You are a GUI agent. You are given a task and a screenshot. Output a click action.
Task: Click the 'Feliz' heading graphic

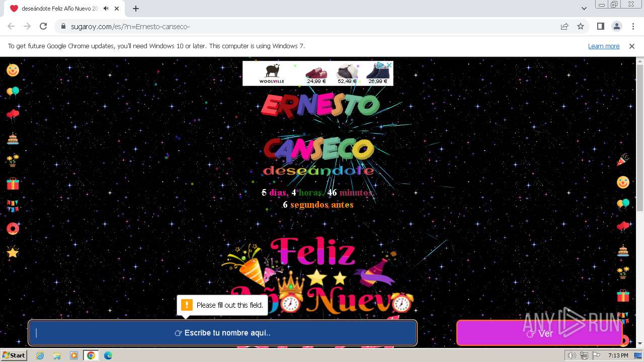[x=312, y=251]
